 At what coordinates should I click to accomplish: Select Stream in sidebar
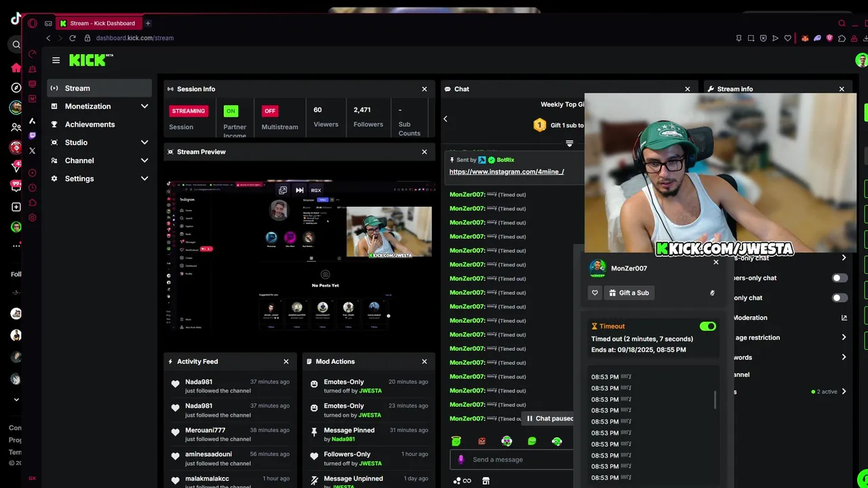100,88
